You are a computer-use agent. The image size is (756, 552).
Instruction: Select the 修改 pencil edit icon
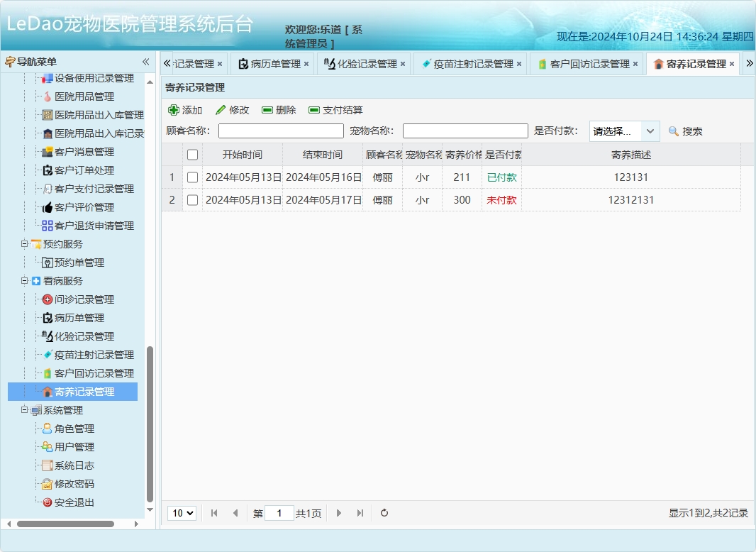pyautogui.click(x=221, y=110)
